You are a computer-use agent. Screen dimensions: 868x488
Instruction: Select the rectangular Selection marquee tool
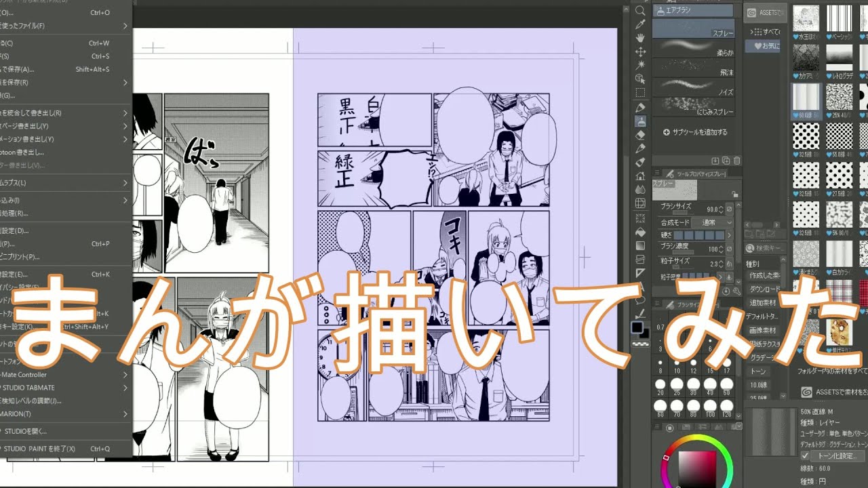(639, 92)
